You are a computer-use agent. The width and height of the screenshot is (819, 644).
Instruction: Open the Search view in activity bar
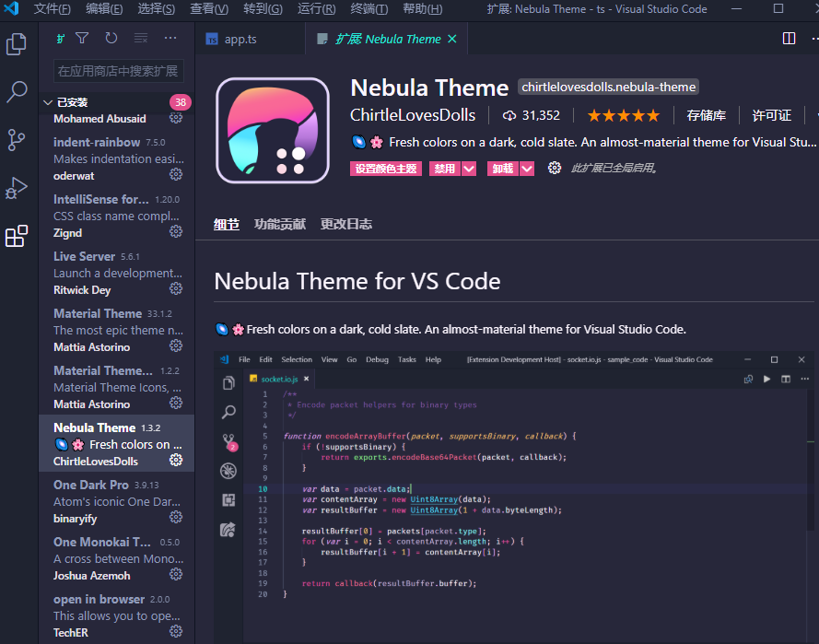[17, 92]
